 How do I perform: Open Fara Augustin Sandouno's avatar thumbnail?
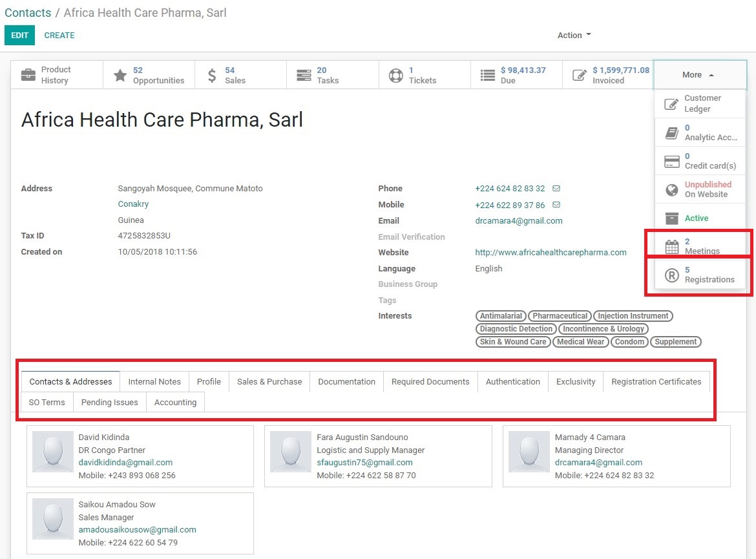tap(290, 452)
